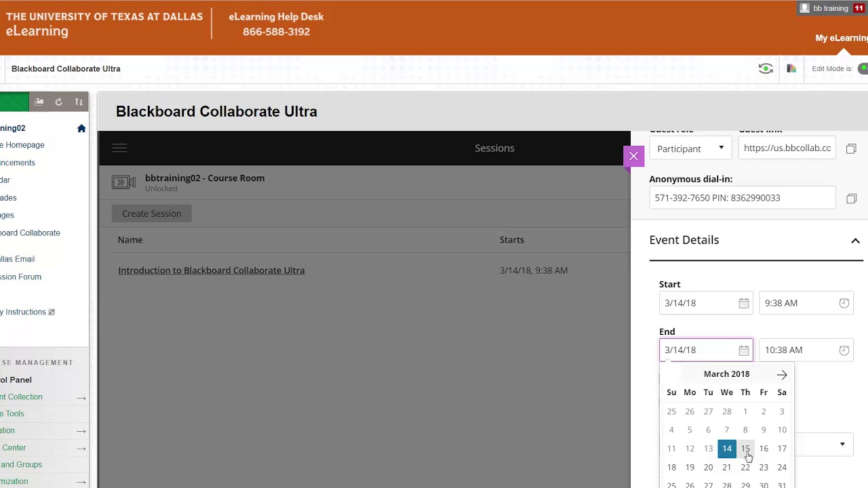Open the Guest role Participant dropdown
The image size is (868, 488).
pos(690,148)
